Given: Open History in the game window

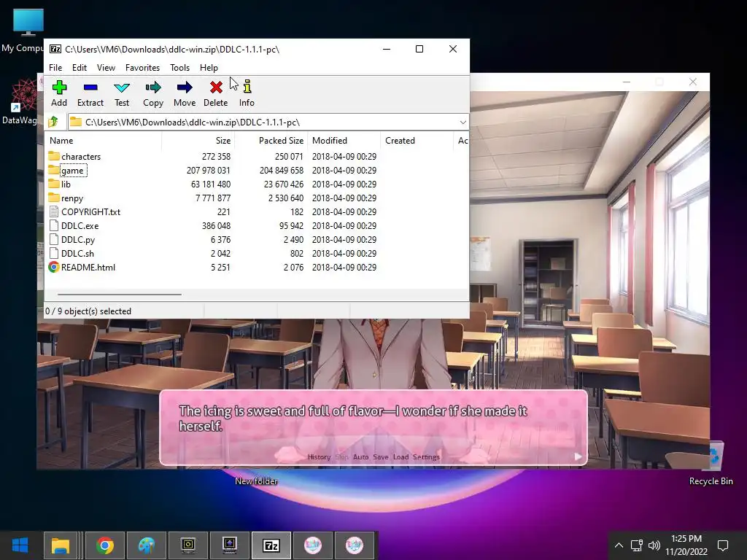Looking at the screenshot, I should coord(319,456).
